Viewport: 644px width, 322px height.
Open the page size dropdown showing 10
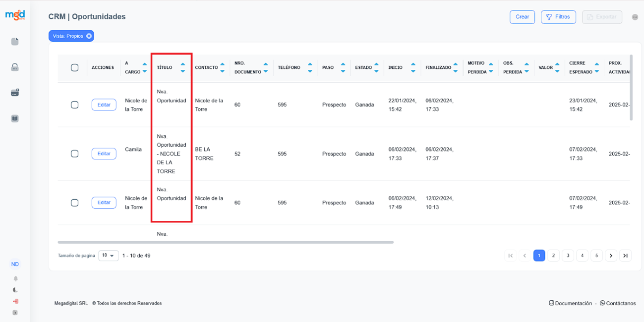108,256
